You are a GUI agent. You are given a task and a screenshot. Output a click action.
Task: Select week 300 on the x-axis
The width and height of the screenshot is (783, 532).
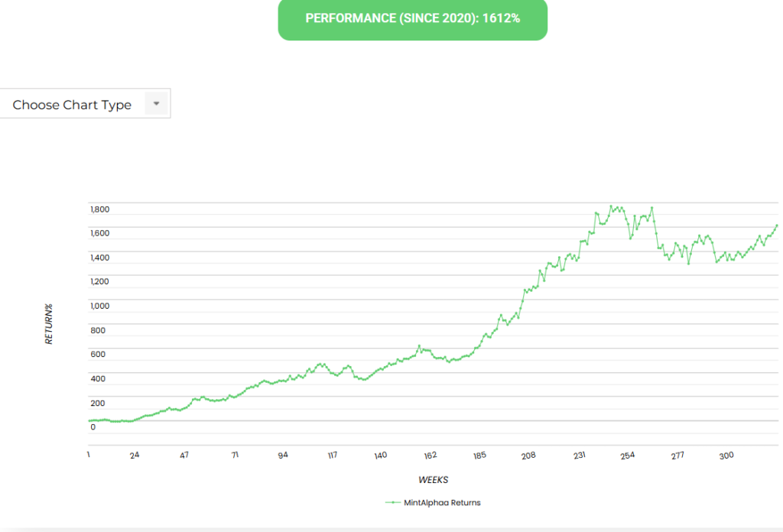pos(726,456)
